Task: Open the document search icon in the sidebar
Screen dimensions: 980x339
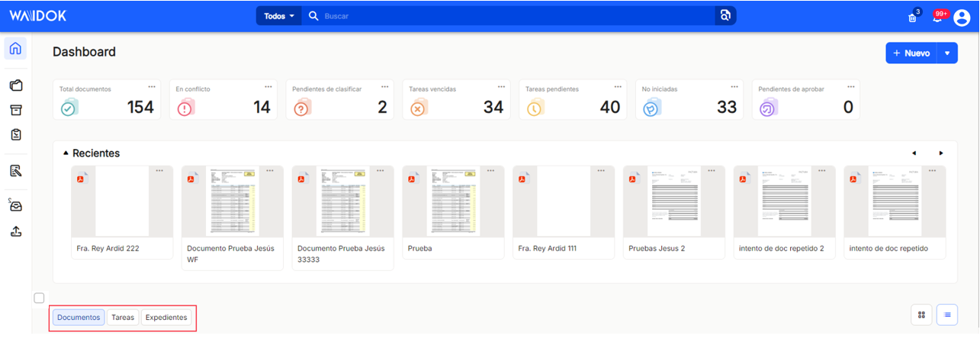Action: click(x=15, y=170)
